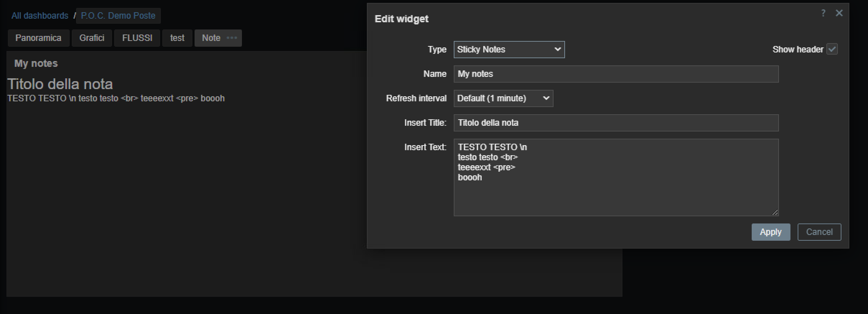The image size is (868, 314).
Task: Expand the Refresh interval dropdown
Action: pos(503,98)
